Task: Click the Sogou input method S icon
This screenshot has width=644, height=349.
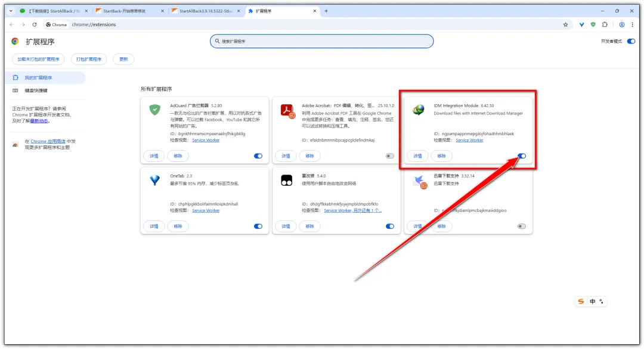Action: (581, 301)
